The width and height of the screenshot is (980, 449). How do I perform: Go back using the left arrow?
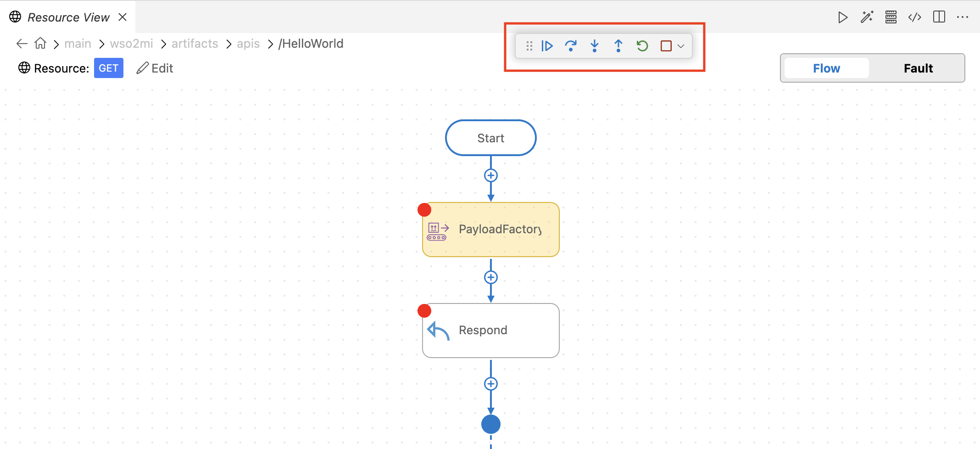[22, 44]
